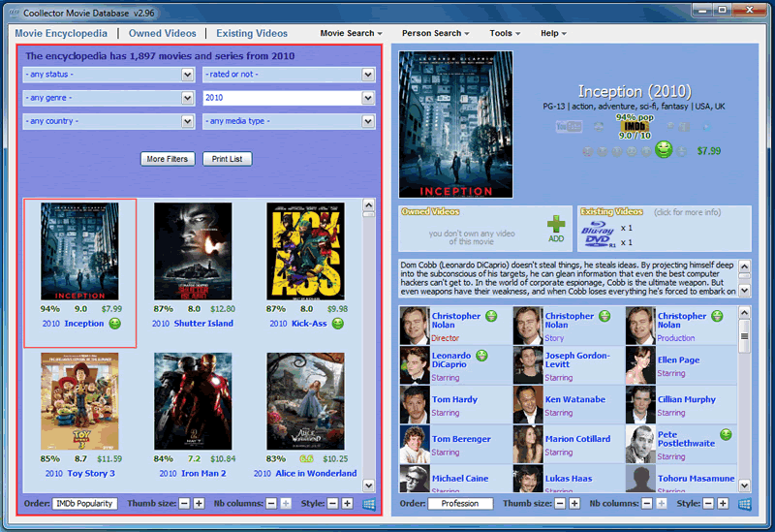Open the YouTube trailer icon for Inception
This screenshot has height=532, width=775.
569,127
